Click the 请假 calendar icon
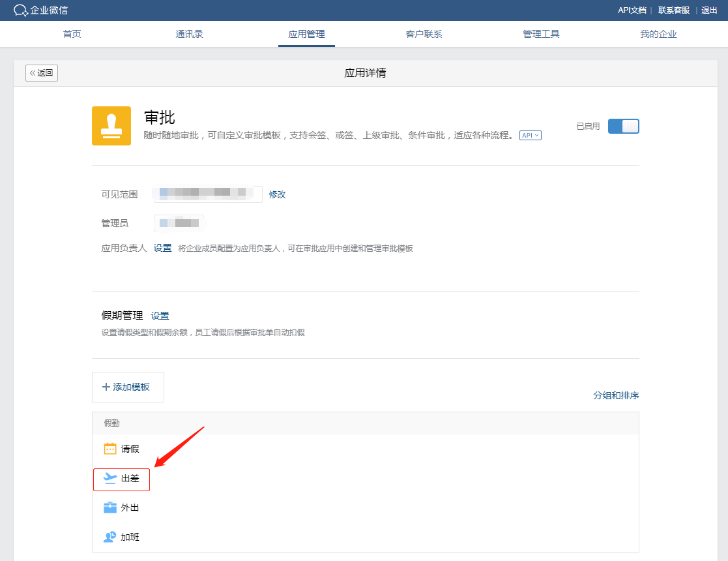 click(x=110, y=449)
